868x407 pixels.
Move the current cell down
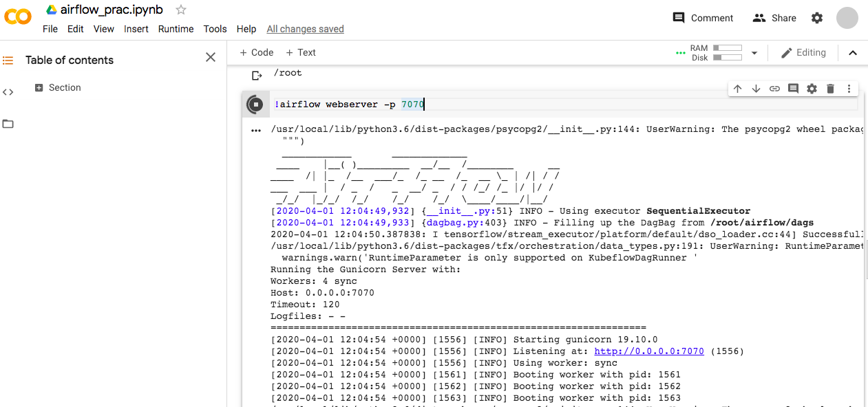(756, 88)
